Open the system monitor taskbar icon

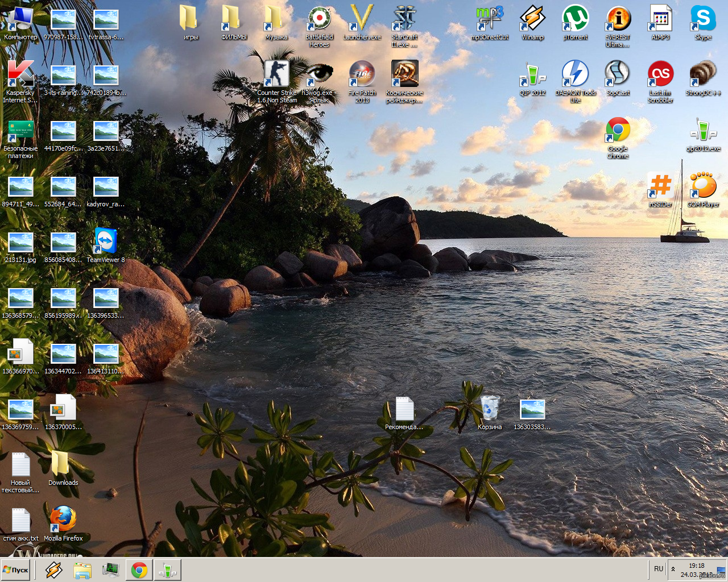click(110, 569)
